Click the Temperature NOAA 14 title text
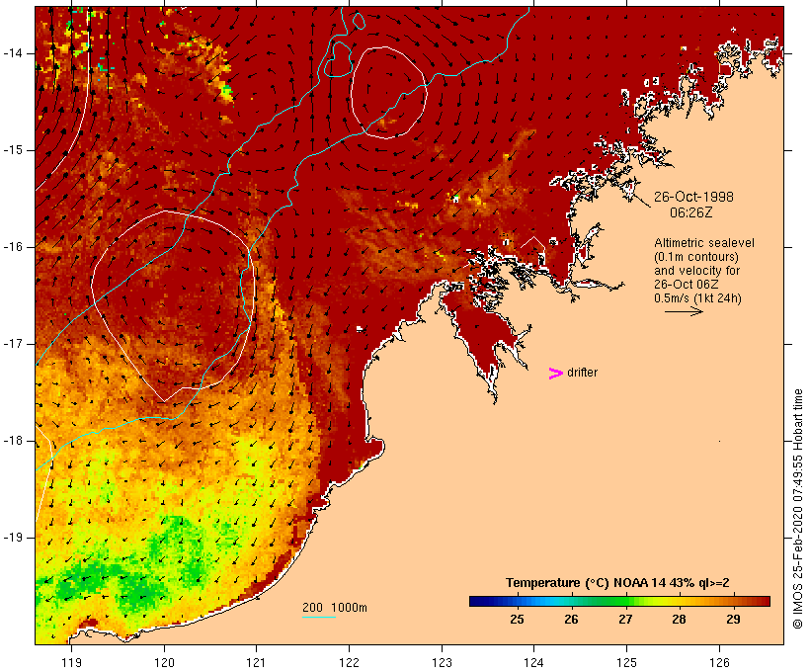 click(617, 583)
